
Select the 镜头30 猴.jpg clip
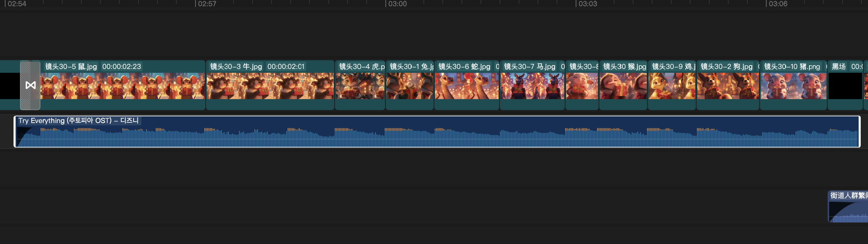tap(623, 85)
